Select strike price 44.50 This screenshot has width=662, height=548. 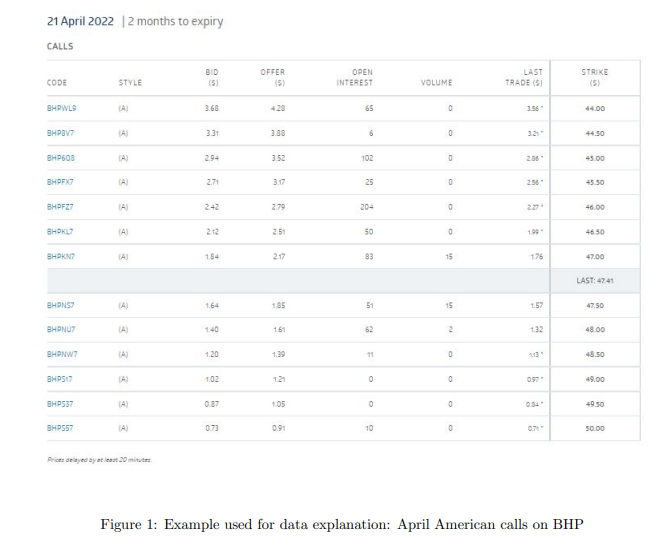(595, 133)
